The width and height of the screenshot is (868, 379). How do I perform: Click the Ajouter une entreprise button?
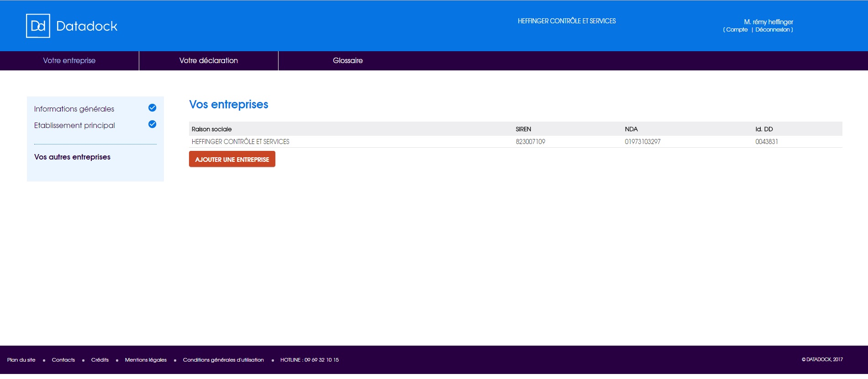pos(232,159)
